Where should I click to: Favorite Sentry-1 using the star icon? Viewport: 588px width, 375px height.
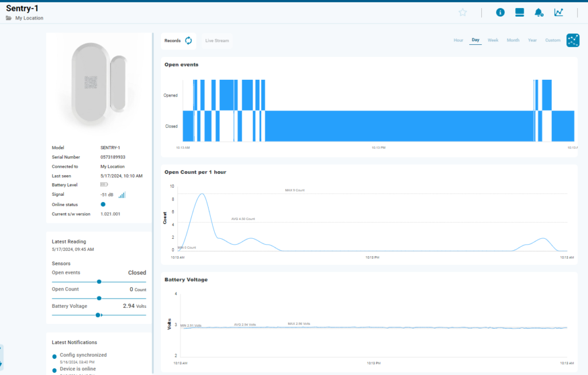click(463, 12)
